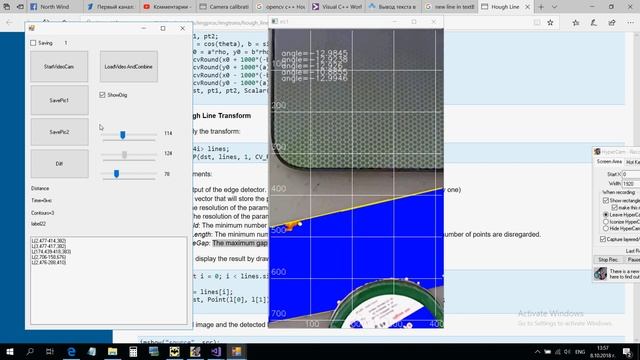Click the HyperCam Stop Rec. button

[x=608, y=260]
